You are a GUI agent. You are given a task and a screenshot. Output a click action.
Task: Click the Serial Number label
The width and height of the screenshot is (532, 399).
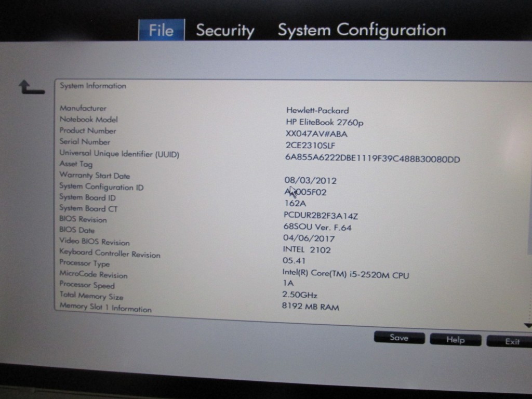[x=85, y=142]
